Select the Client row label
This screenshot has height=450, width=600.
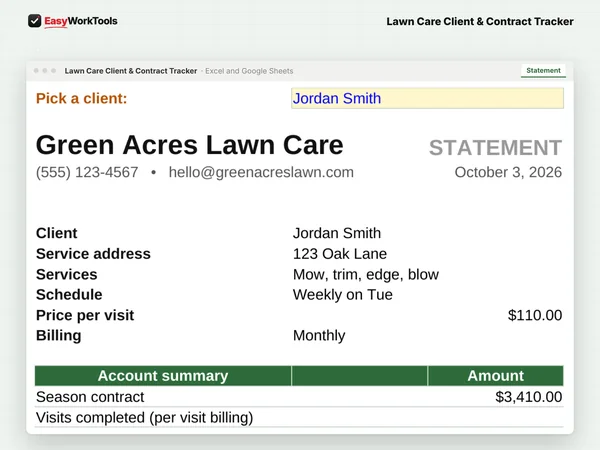57,233
